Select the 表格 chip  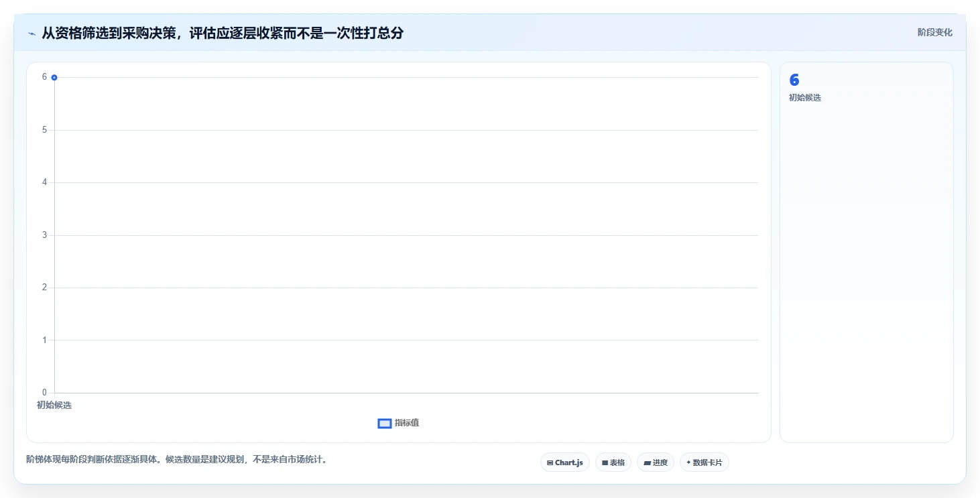[x=613, y=462]
